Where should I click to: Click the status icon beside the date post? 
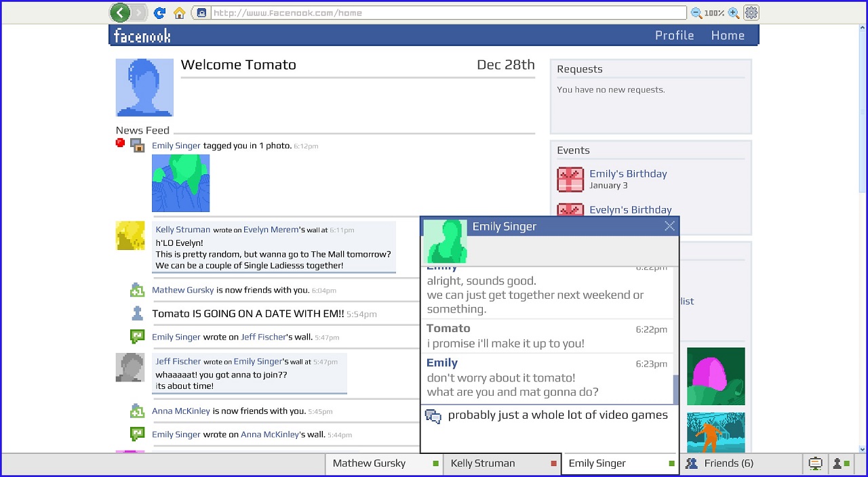tap(138, 313)
